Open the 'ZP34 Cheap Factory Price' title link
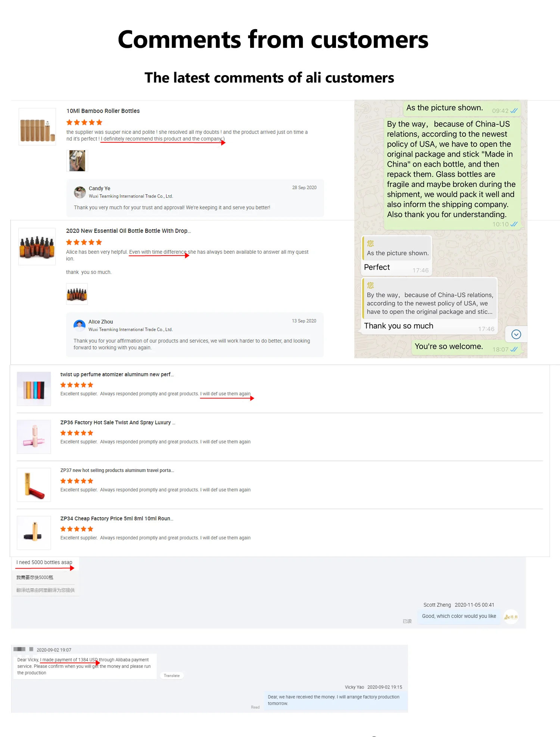The height and width of the screenshot is (737, 560). click(x=117, y=518)
